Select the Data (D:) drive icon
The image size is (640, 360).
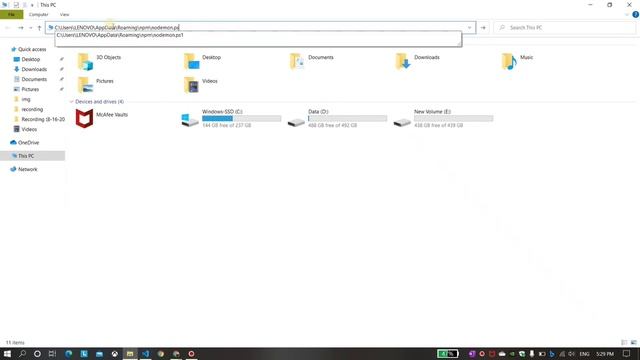pos(296,122)
